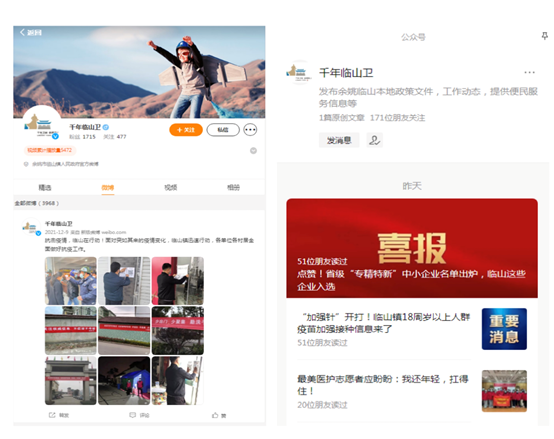This screenshot has height=439, width=554.
Task: Open the 相册 tab
Action: pos(233,188)
